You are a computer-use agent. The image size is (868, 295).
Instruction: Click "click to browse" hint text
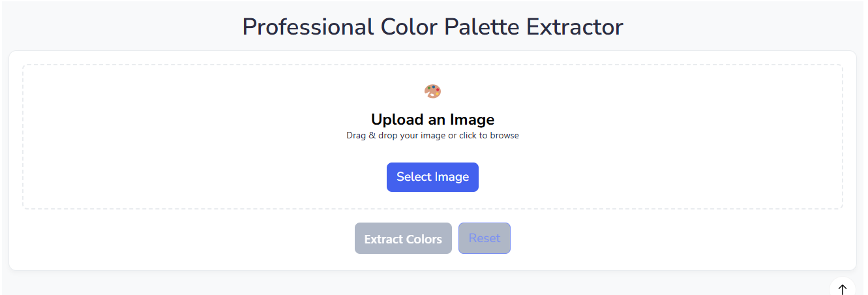[488, 136]
